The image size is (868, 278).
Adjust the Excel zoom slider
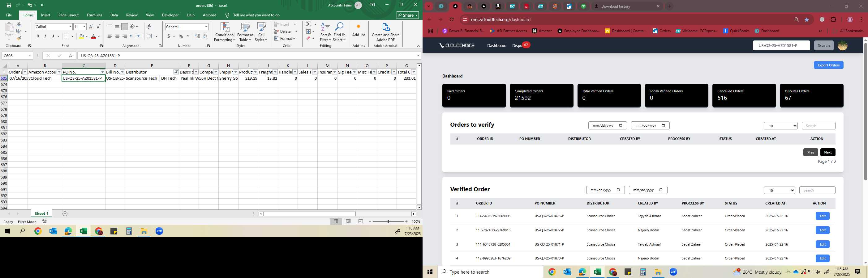point(388,221)
